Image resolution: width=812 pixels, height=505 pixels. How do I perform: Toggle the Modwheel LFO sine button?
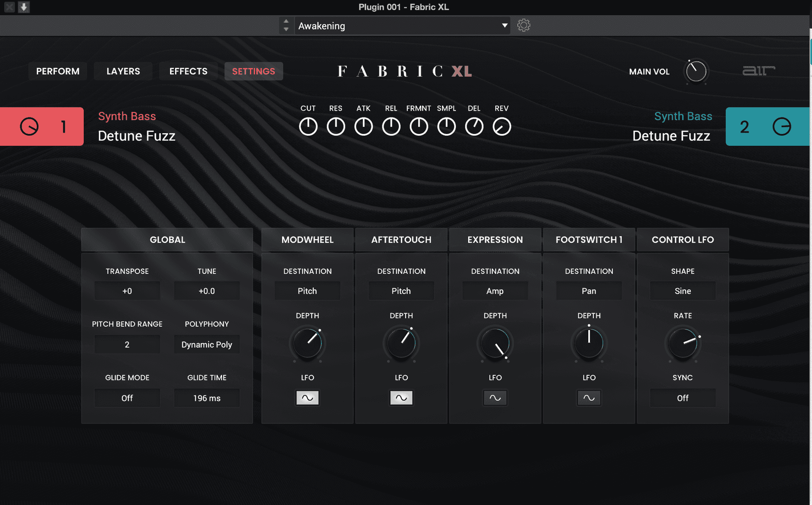307,398
